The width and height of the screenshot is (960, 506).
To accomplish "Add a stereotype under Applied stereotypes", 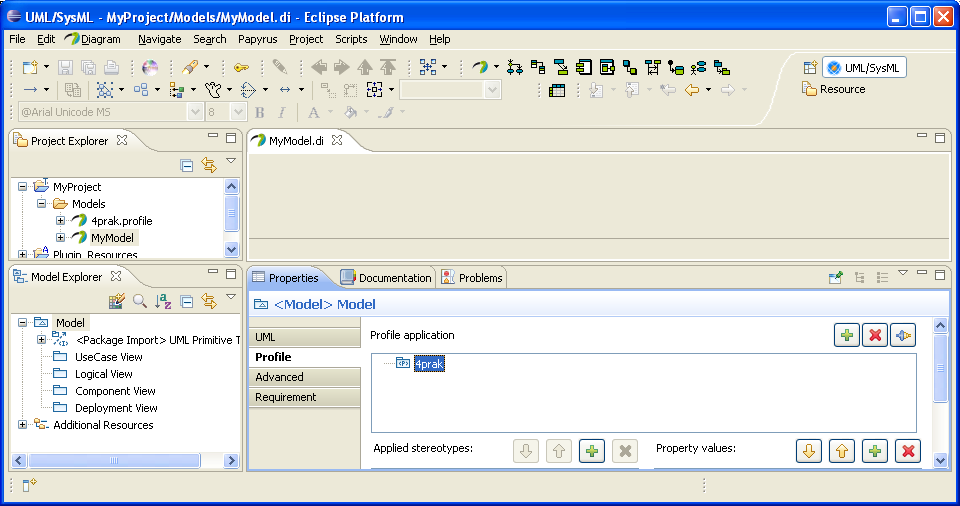I will [x=592, y=452].
